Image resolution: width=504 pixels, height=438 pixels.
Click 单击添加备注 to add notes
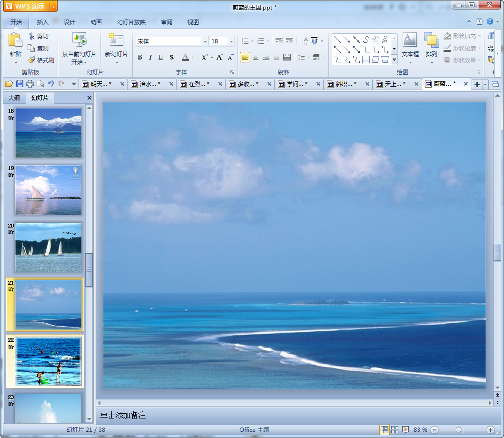click(123, 416)
